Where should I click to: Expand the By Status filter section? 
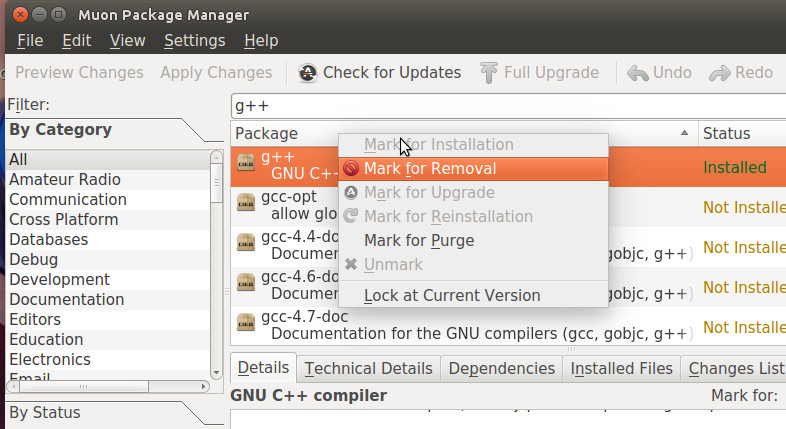45,413
